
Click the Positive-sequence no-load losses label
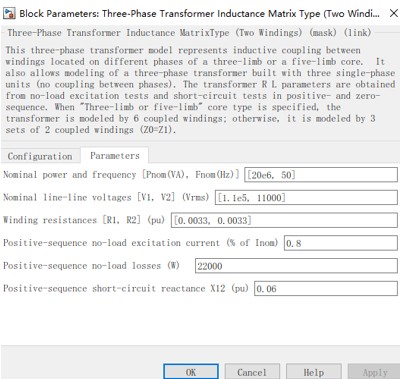[91, 266]
